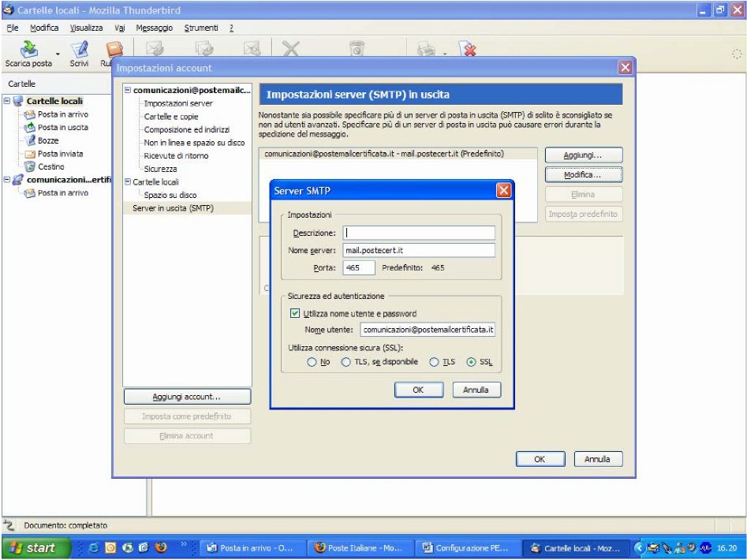This screenshot has width=747, height=560.
Task: Click Internet Explorer quick launch icon
Action: pyautogui.click(x=93, y=547)
